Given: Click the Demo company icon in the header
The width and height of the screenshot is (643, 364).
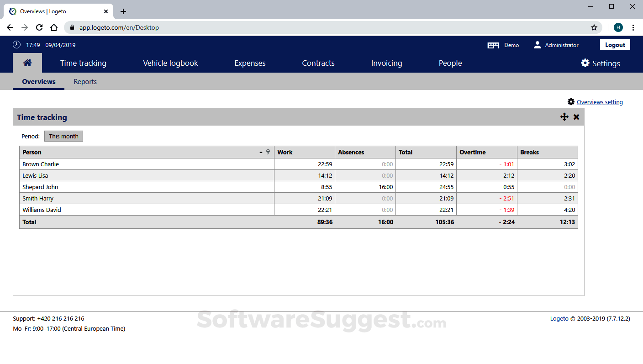Looking at the screenshot, I should [x=493, y=45].
